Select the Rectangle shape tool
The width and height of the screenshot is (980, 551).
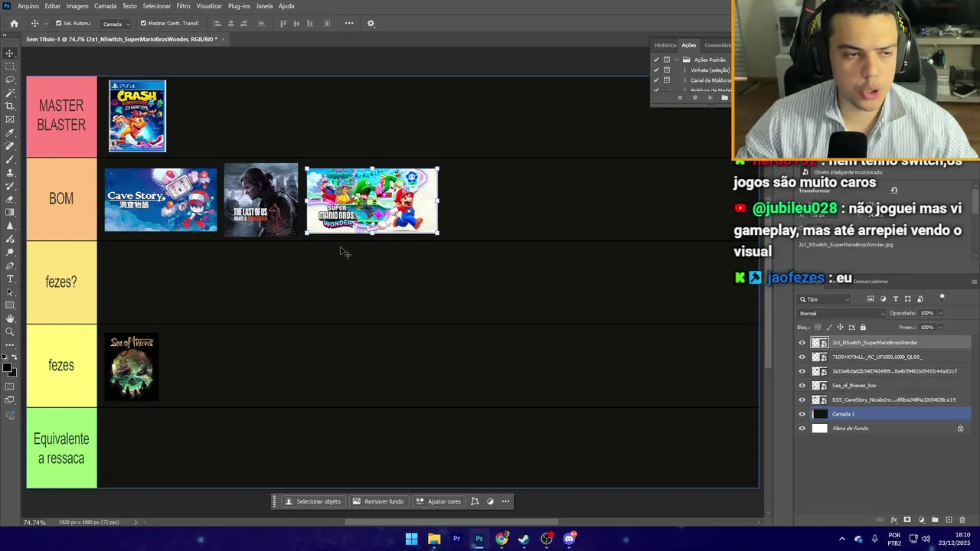pyautogui.click(x=10, y=305)
